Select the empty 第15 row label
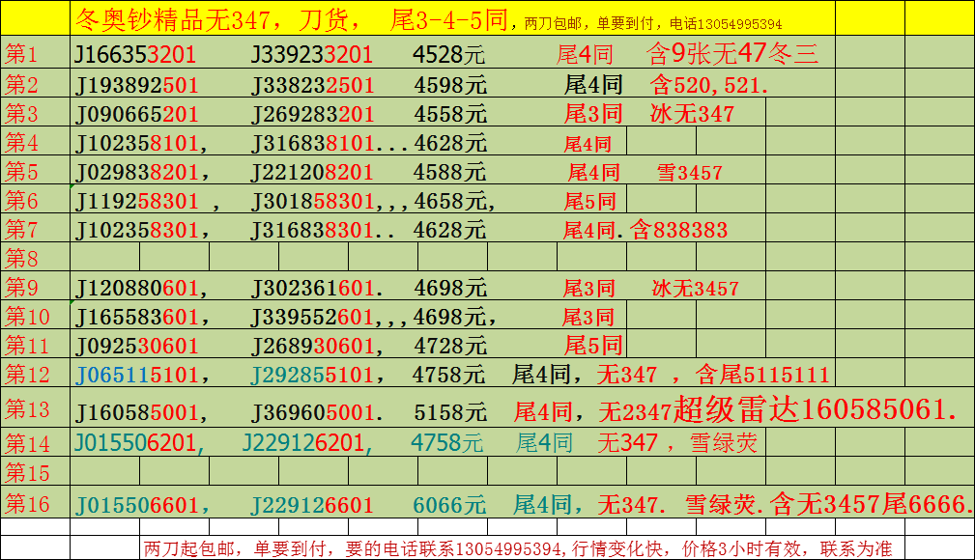 tap(27, 473)
